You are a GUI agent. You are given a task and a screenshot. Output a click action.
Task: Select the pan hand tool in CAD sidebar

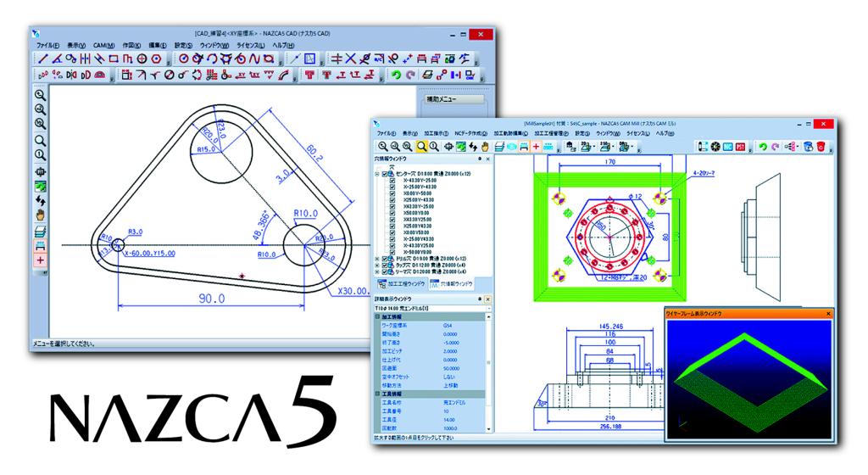pos(40,215)
